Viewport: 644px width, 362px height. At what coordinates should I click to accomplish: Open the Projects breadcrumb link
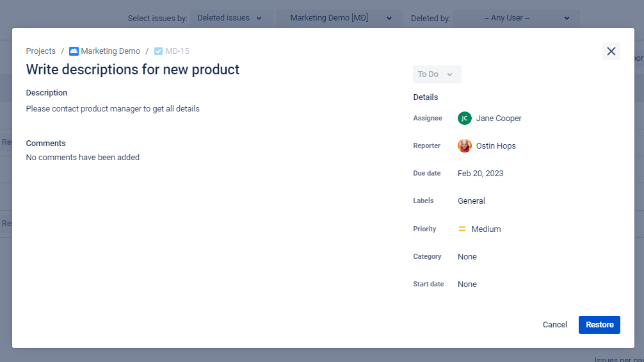point(41,51)
